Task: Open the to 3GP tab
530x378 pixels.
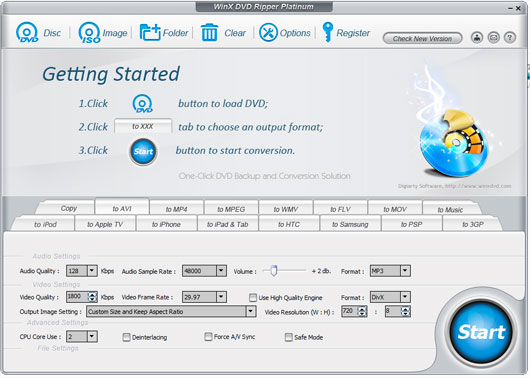Action: (x=473, y=224)
